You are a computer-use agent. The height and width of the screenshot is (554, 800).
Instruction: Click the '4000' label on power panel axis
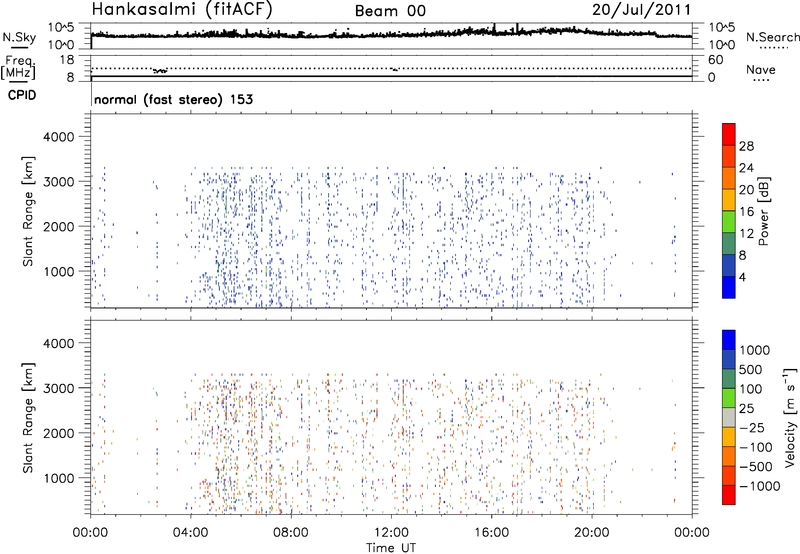coord(58,137)
